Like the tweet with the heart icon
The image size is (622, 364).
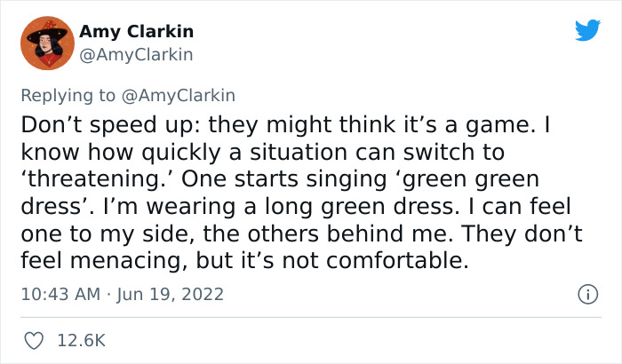pos(35,339)
